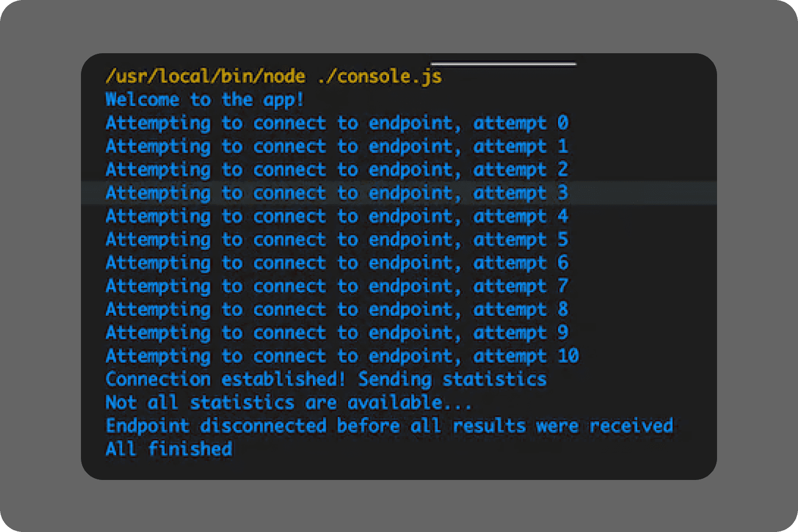Click the number 10 in the last attempt
This screenshot has width=798, height=532.
coord(568,356)
